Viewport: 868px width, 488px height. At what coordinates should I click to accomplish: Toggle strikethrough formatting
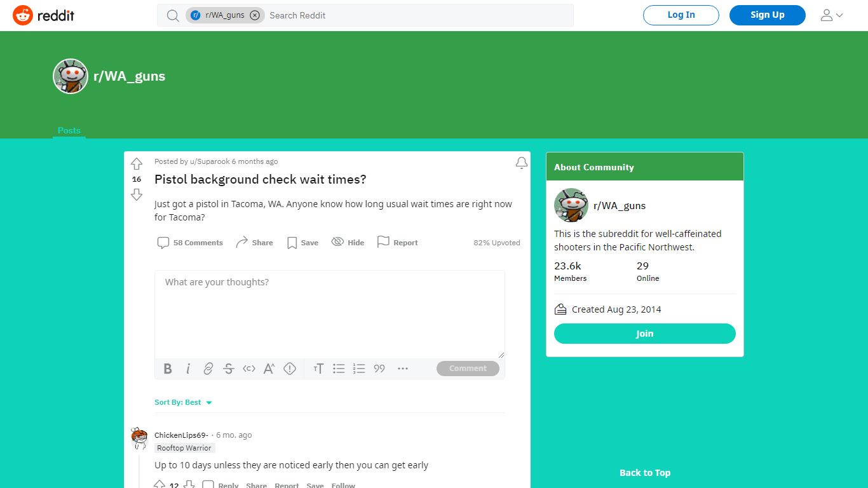pyautogui.click(x=229, y=369)
